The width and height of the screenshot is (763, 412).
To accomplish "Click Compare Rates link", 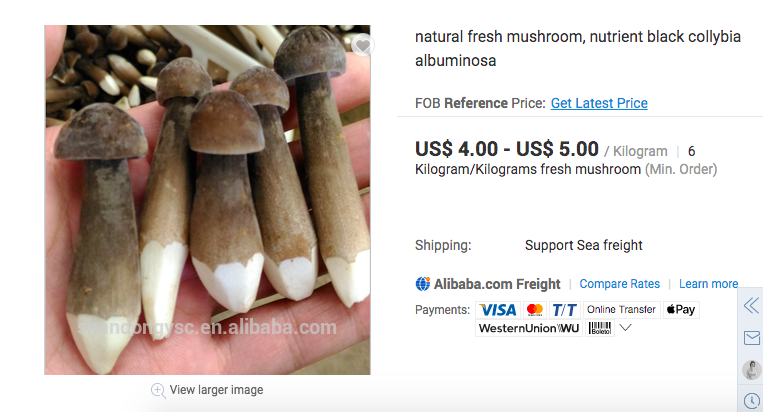I will coord(619,284).
